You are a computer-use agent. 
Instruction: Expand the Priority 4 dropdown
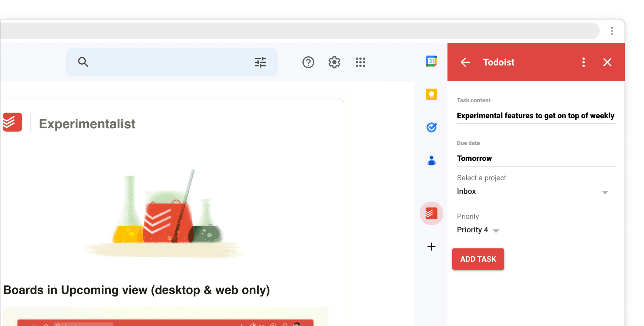[x=497, y=230]
